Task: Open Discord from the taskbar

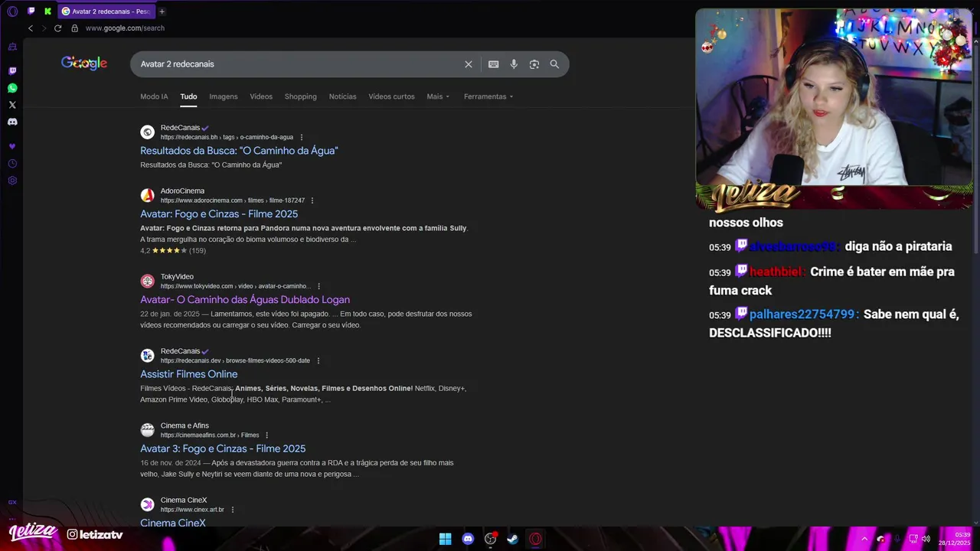Action: [468, 539]
